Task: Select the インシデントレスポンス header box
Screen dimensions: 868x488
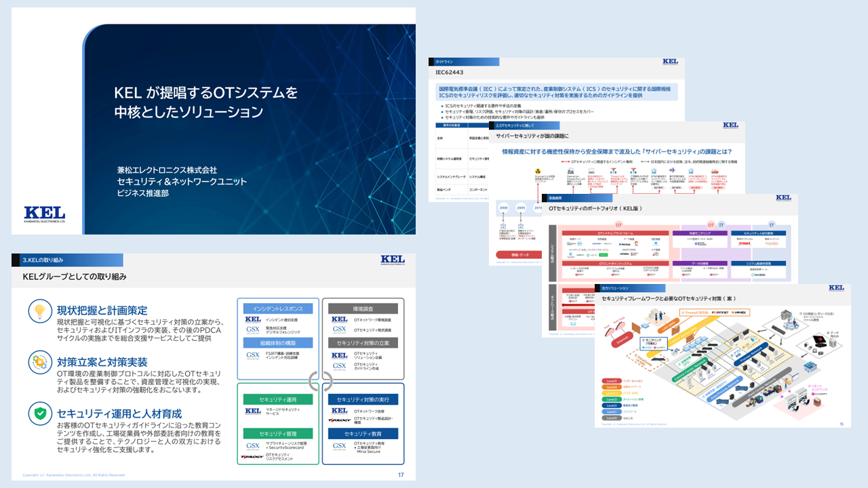Action: 278,308
